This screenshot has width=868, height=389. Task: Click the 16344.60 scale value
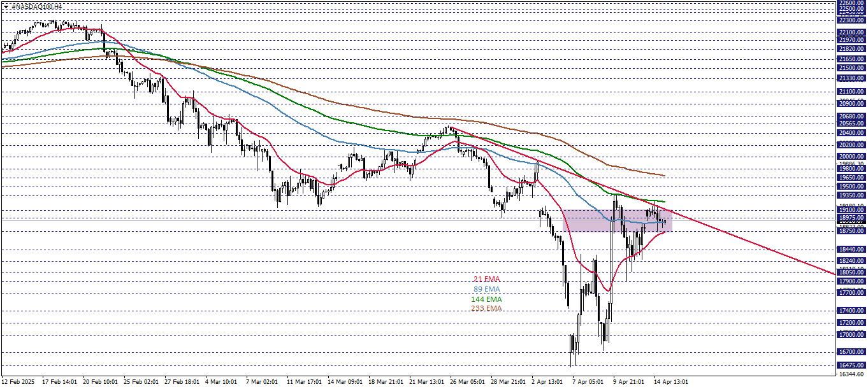852,374
